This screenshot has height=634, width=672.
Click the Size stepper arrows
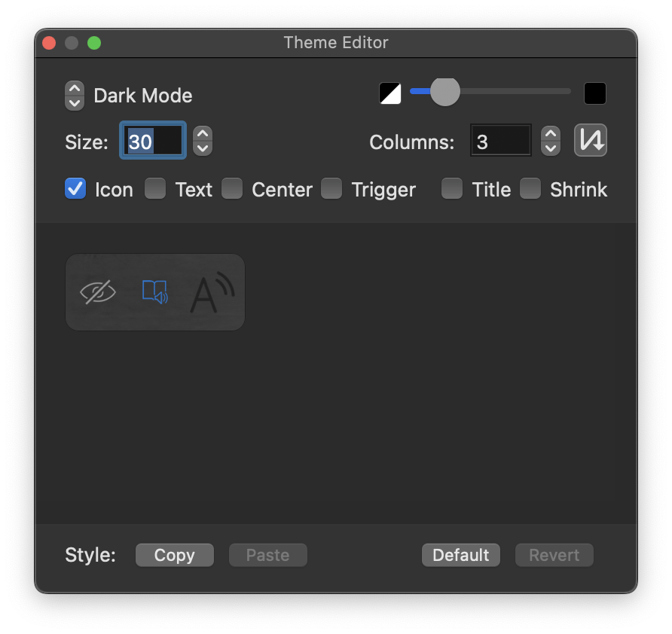(x=203, y=141)
